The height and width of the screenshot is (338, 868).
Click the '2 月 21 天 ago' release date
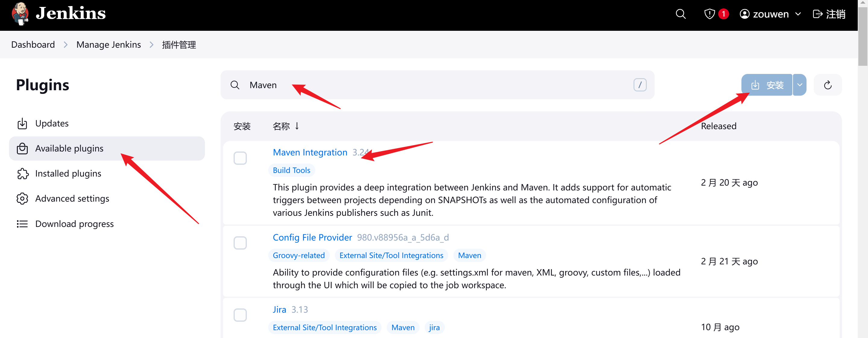pos(729,261)
